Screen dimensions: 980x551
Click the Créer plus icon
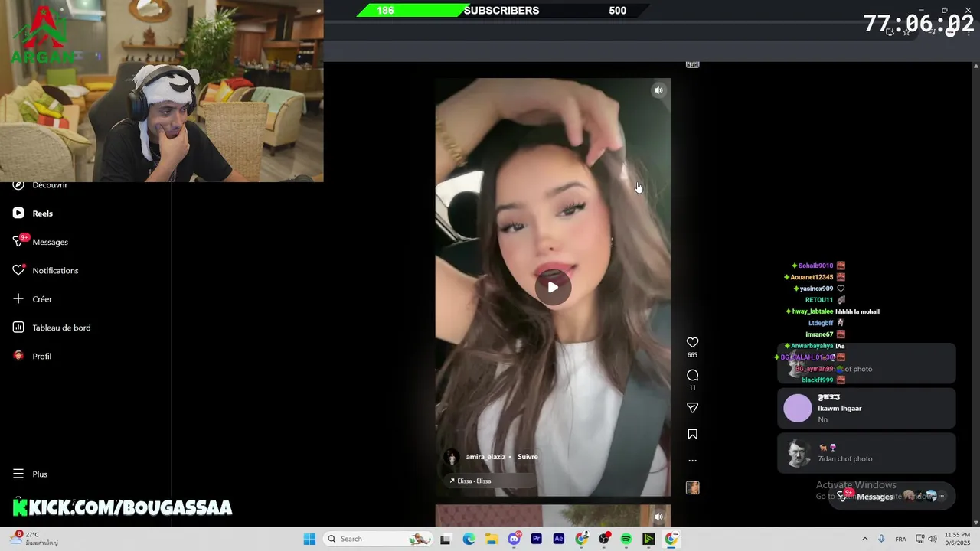coord(18,298)
